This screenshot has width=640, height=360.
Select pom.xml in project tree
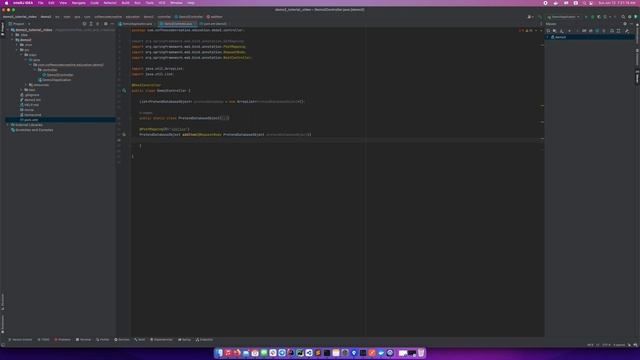coord(31,120)
